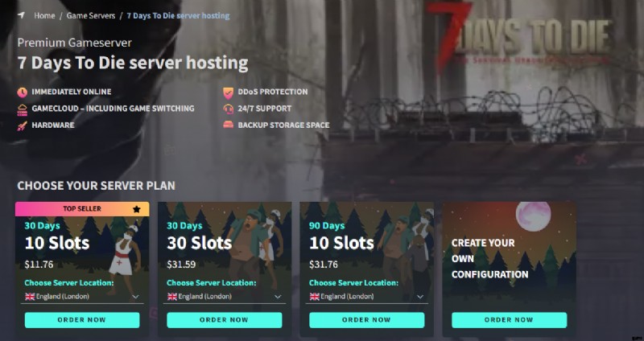The width and height of the screenshot is (644, 341).
Task: Open location dropdown on 90 Days plan
Action: click(x=367, y=296)
